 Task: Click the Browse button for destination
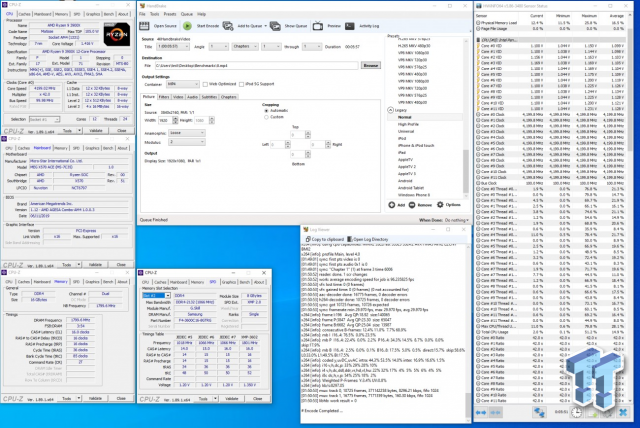click(370, 64)
